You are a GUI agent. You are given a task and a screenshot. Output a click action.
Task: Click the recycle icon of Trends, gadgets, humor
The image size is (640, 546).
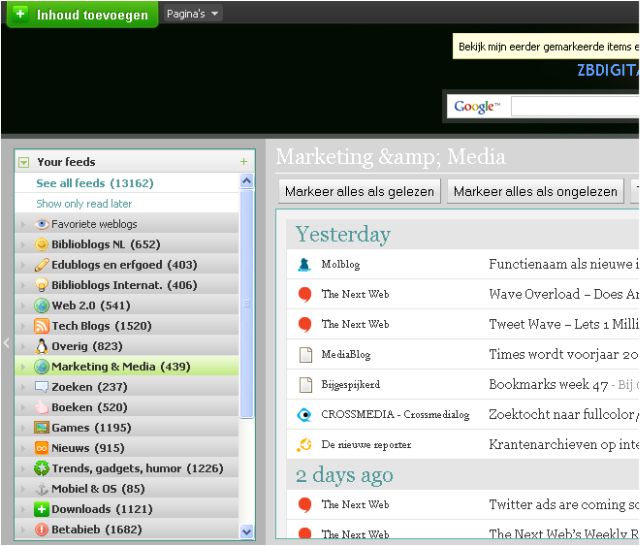(x=41, y=468)
